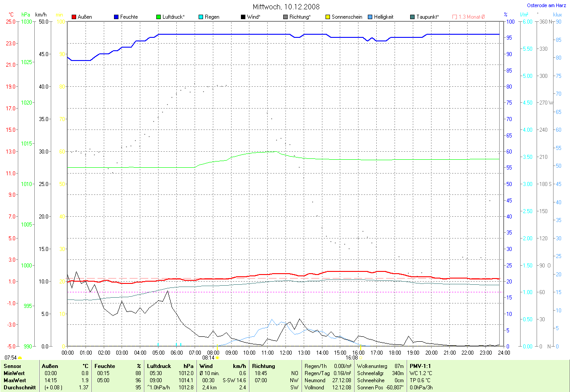Click the Sensor header in the table
This screenshot has height=392, width=570.
[x=12, y=366]
